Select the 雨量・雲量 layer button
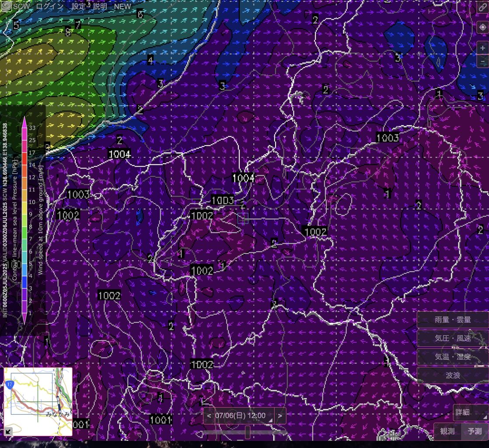Viewport: 489px width, 448px height. 453,320
